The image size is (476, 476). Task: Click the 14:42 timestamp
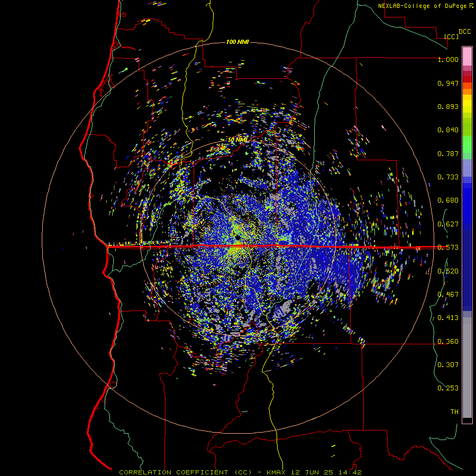349,472
